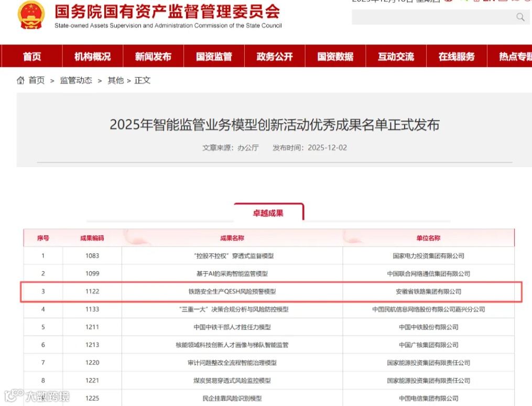Screen dimensions: 532x406
Task: Click 中国联合网络通信集团有限公司 cell
Action: (x=429, y=273)
